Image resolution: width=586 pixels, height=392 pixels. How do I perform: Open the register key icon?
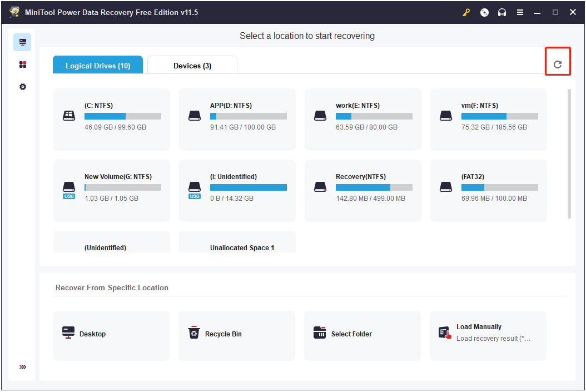pyautogui.click(x=466, y=12)
